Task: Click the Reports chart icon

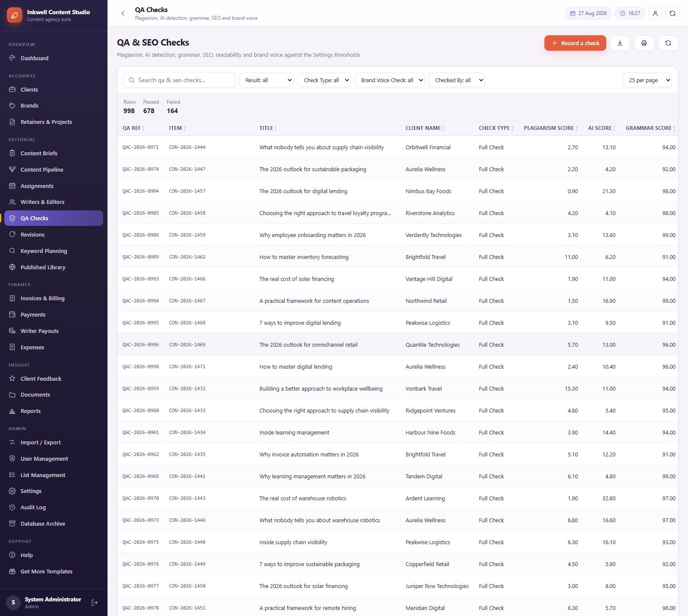Action: (12, 411)
